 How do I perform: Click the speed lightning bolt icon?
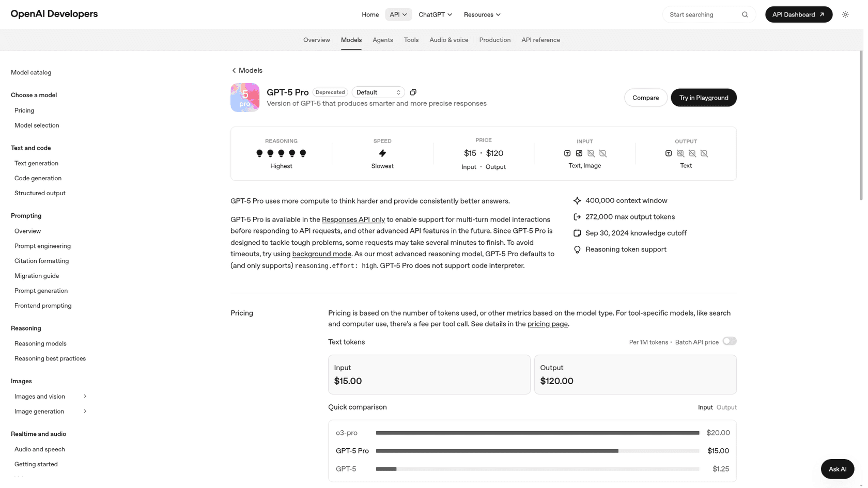click(382, 153)
